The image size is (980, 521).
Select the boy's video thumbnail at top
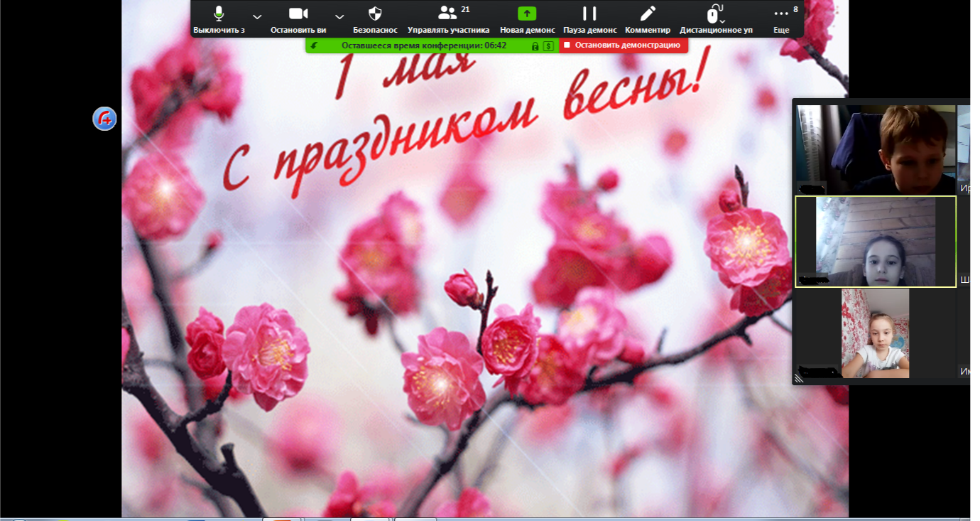(875, 149)
